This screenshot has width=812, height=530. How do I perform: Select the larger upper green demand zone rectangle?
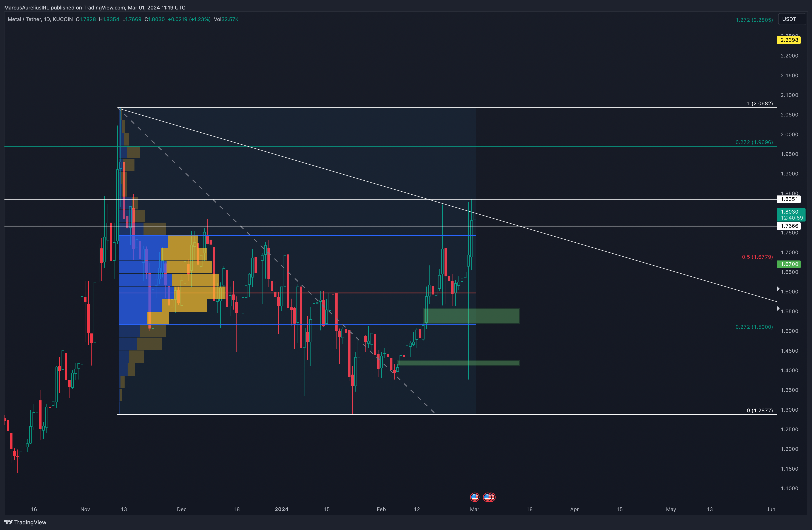(471, 316)
